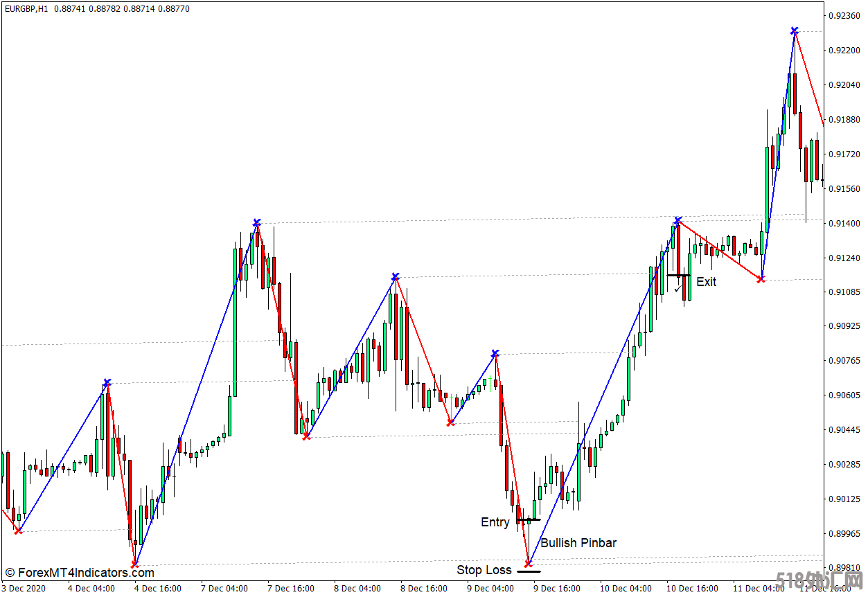
Task: Select the 0.90765 price level label
Action: [x=845, y=361]
